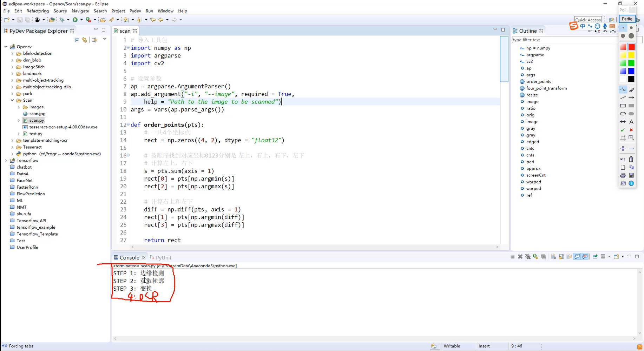Open the Pydev menu
Image resolution: width=644 pixels, height=351 pixels.
[x=135, y=11]
